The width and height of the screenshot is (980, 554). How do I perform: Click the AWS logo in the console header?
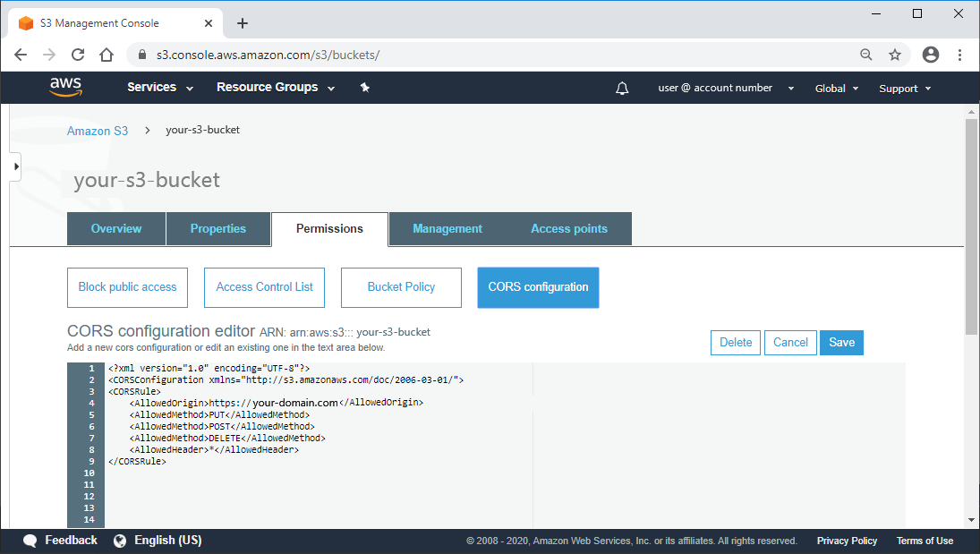(65, 87)
